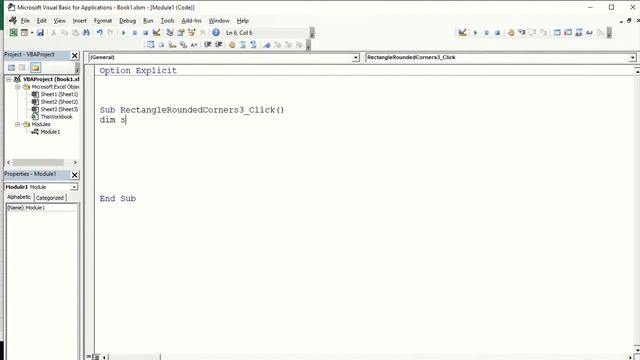This screenshot has width=640, height=360.
Task: Open the Edit menu
Action: 41,20
